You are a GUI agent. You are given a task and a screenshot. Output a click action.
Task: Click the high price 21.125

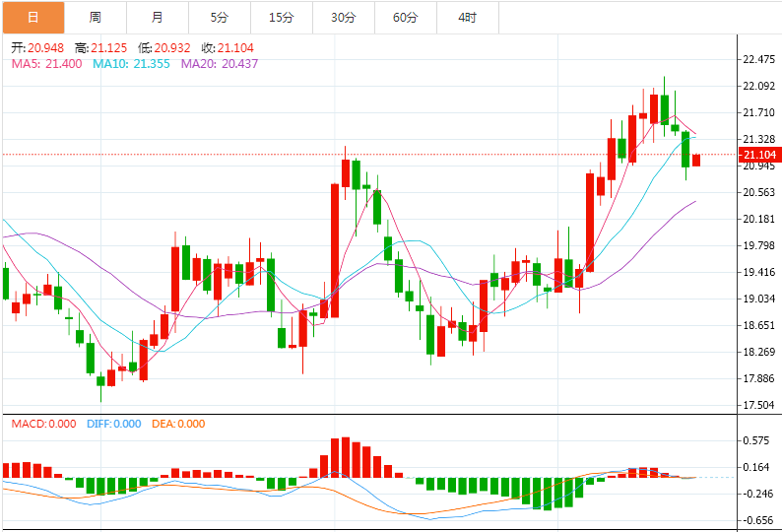pyautogui.click(x=109, y=48)
